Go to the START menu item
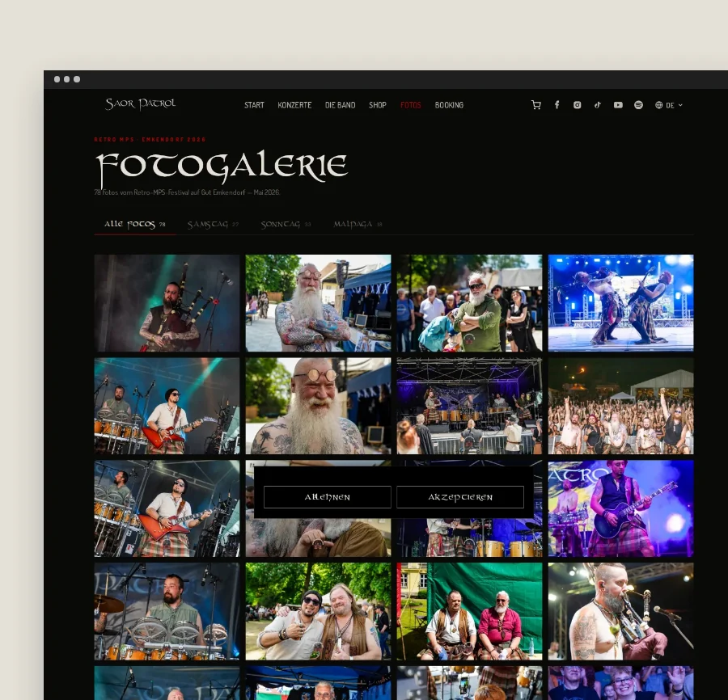 click(254, 105)
